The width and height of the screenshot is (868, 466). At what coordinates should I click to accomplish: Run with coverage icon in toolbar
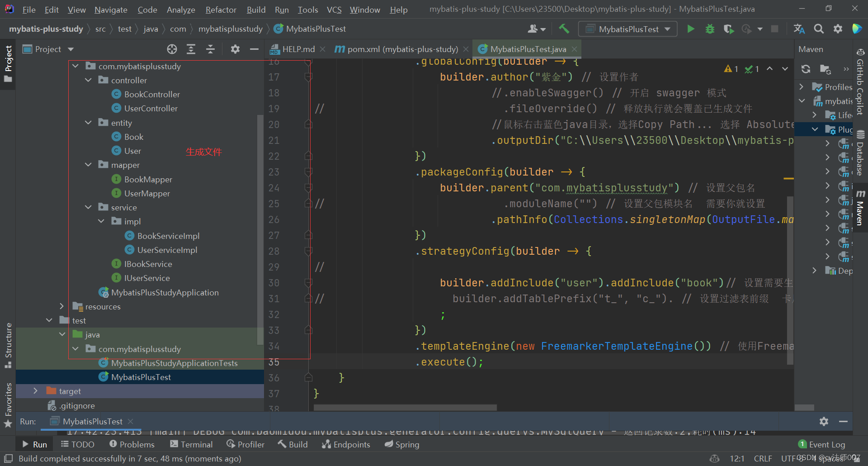(x=728, y=29)
